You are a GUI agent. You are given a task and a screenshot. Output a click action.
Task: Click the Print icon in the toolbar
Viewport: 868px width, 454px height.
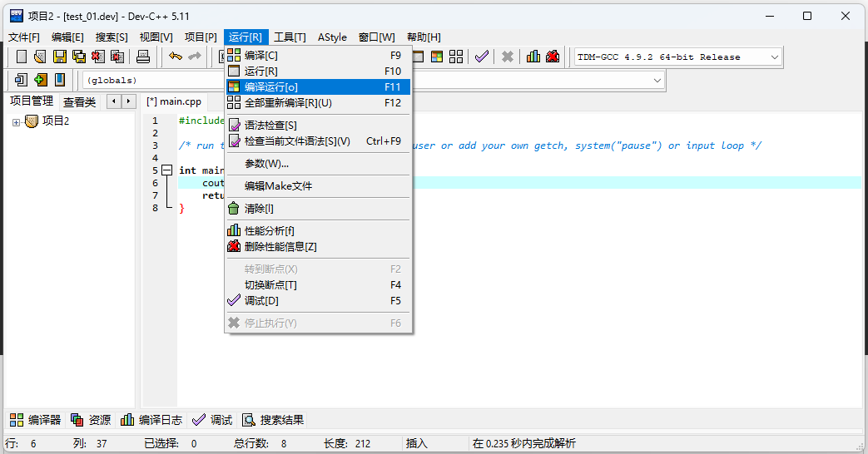pos(143,57)
